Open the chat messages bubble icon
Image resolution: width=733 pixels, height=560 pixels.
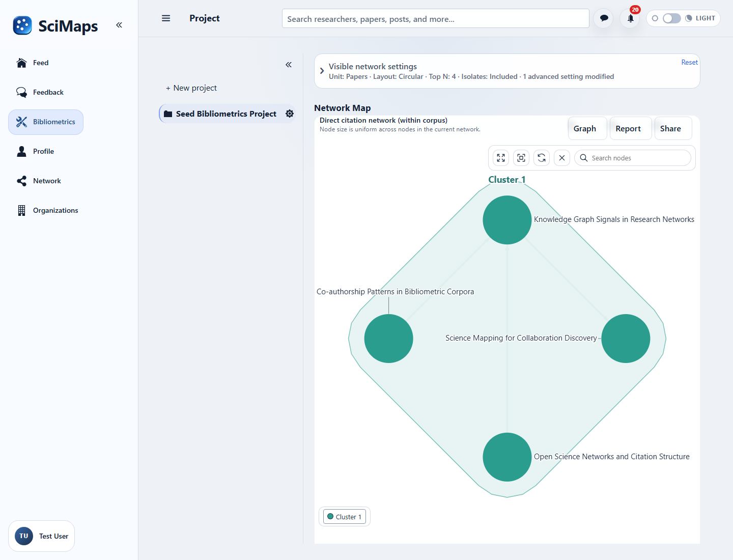[x=604, y=18]
